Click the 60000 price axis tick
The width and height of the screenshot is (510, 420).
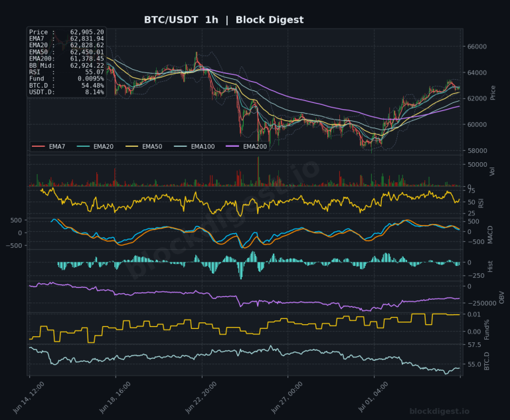477,124
